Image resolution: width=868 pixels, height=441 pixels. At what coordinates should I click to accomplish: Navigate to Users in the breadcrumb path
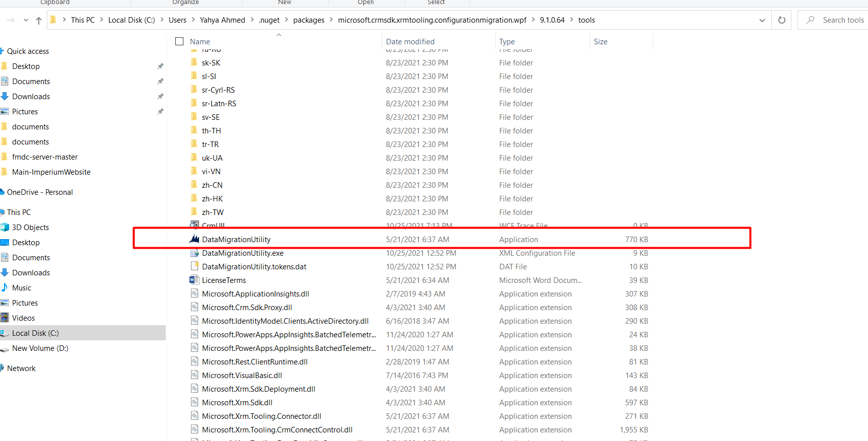(177, 20)
